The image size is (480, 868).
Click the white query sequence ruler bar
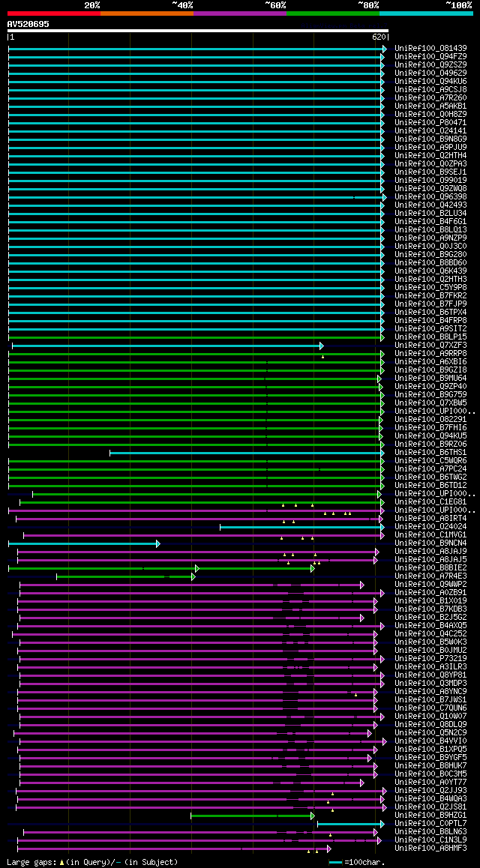tap(198, 31)
